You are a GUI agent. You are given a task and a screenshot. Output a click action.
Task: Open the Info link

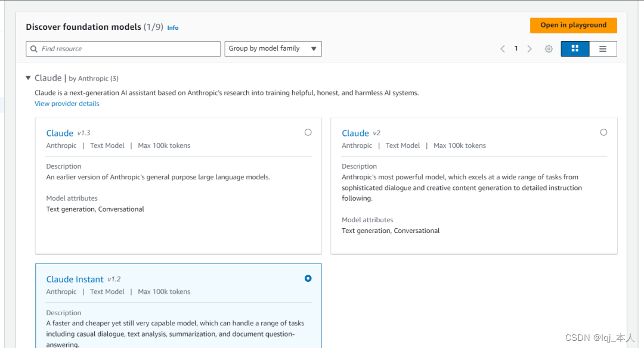click(173, 27)
